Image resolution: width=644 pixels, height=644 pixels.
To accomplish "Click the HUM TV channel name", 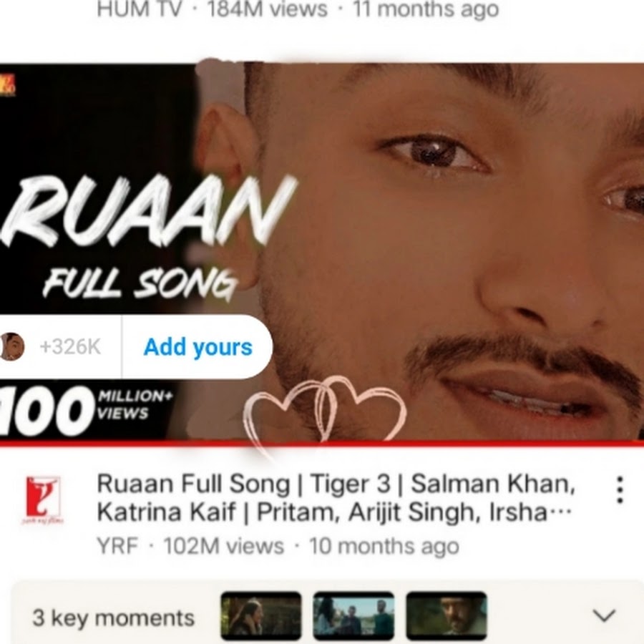I will [x=138, y=10].
